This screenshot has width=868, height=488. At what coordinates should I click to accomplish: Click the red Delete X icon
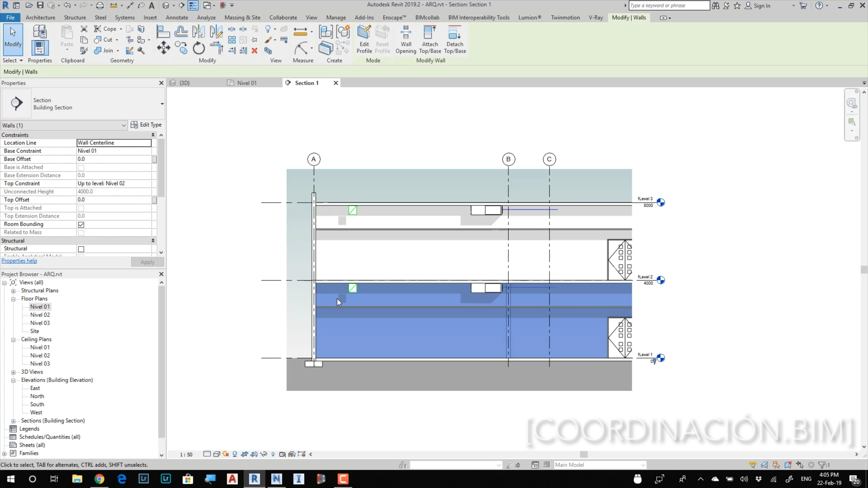pyautogui.click(x=254, y=51)
